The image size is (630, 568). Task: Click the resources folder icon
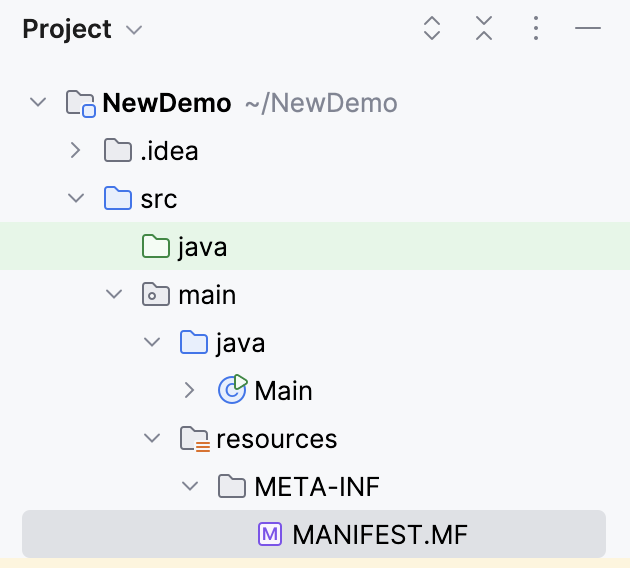(194, 439)
